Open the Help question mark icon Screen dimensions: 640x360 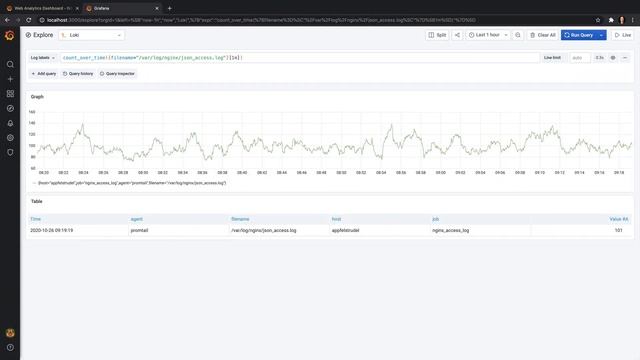10,347
